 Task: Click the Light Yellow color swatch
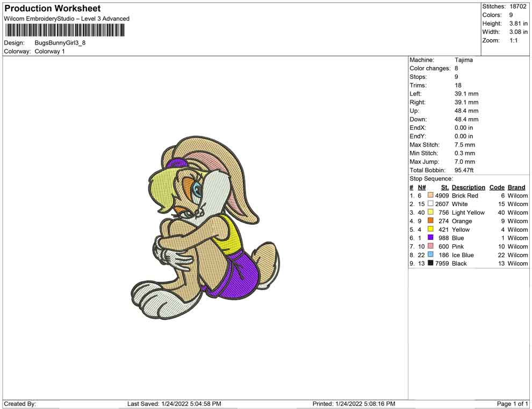(430, 212)
